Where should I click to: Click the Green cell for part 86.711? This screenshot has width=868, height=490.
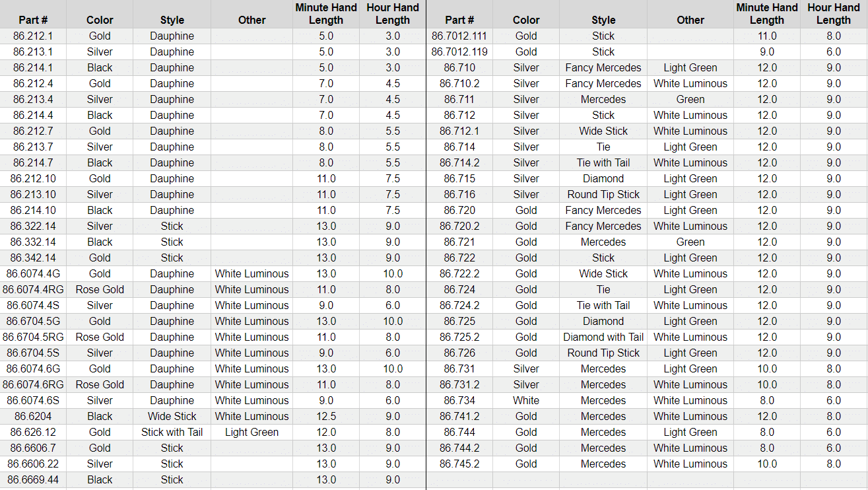[x=690, y=99]
